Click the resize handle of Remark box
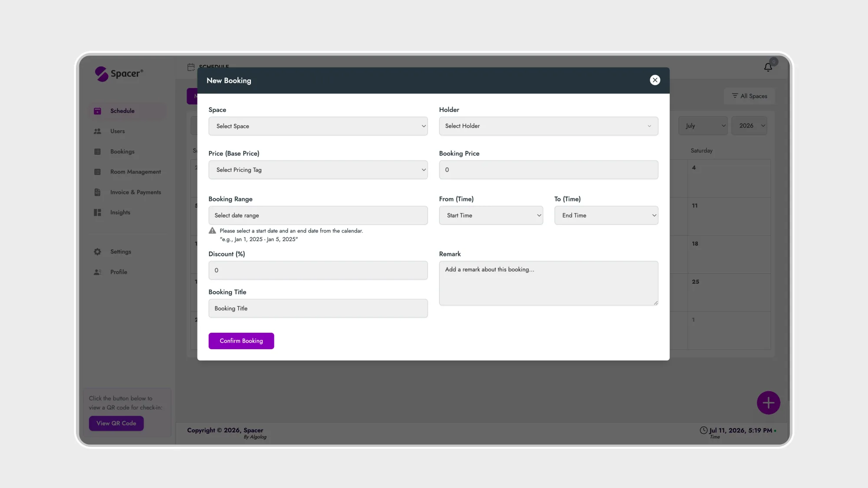Viewport: 868px width, 488px height. tap(655, 303)
